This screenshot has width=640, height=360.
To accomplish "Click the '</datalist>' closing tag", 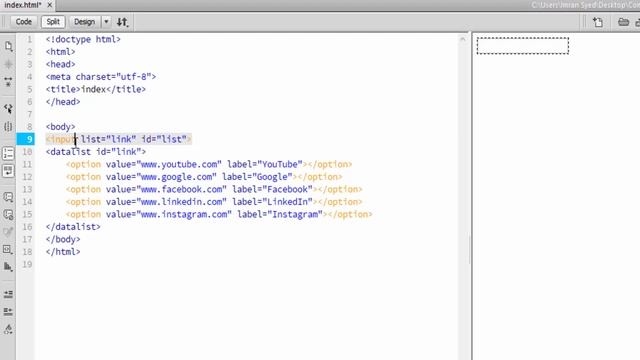I will (73, 227).
